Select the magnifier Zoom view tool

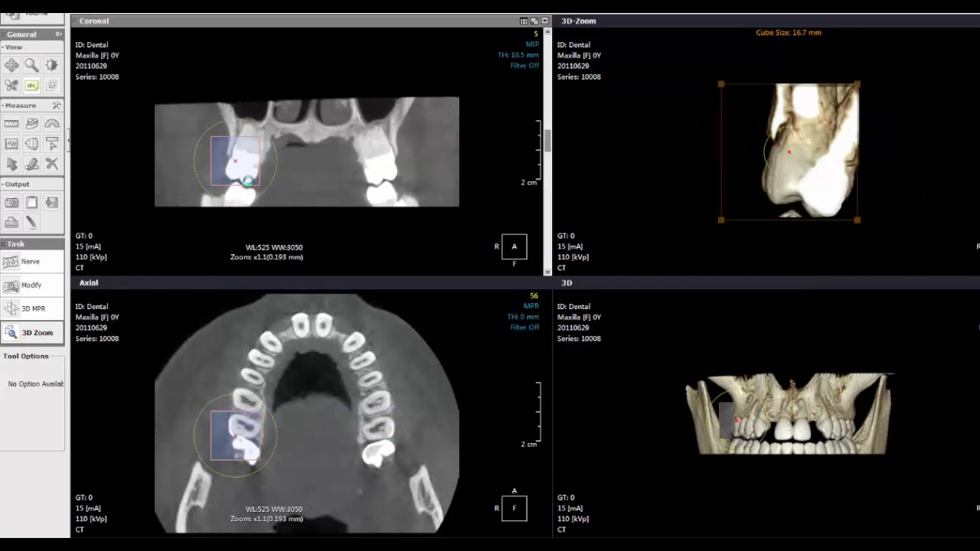pyautogui.click(x=31, y=65)
